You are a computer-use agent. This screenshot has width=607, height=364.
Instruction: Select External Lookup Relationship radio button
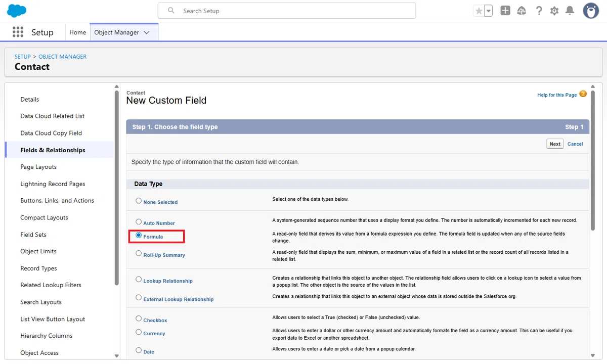point(139,297)
